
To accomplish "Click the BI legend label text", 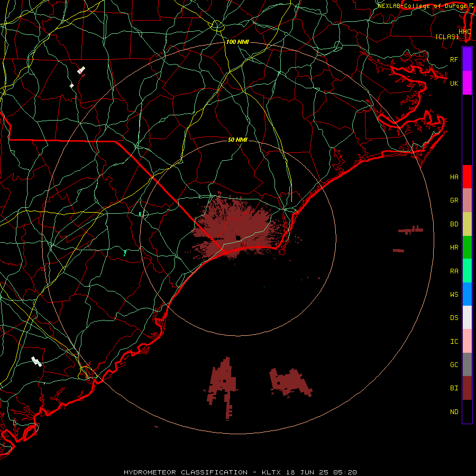I will point(454,388).
